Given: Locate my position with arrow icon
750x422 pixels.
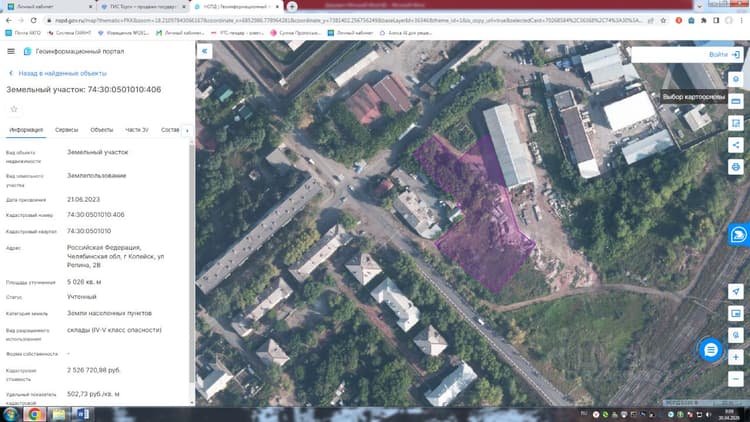Looking at the screenshot, I should (x=736, y=291).
